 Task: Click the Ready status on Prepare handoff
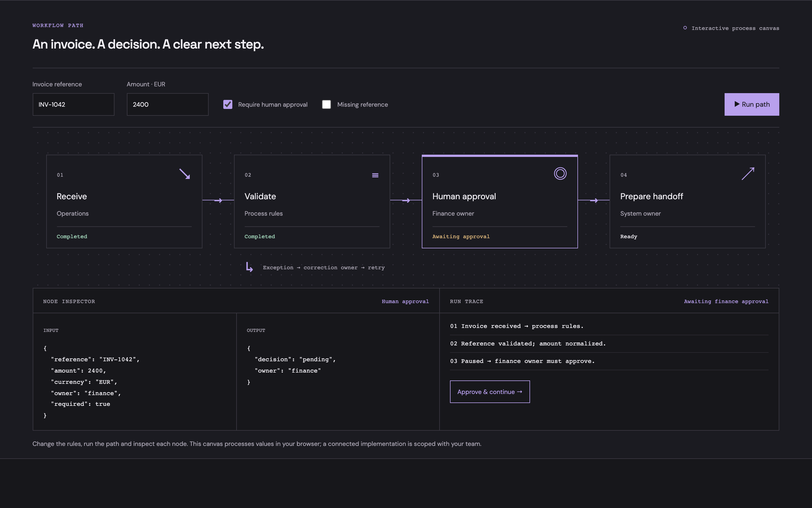628,237
